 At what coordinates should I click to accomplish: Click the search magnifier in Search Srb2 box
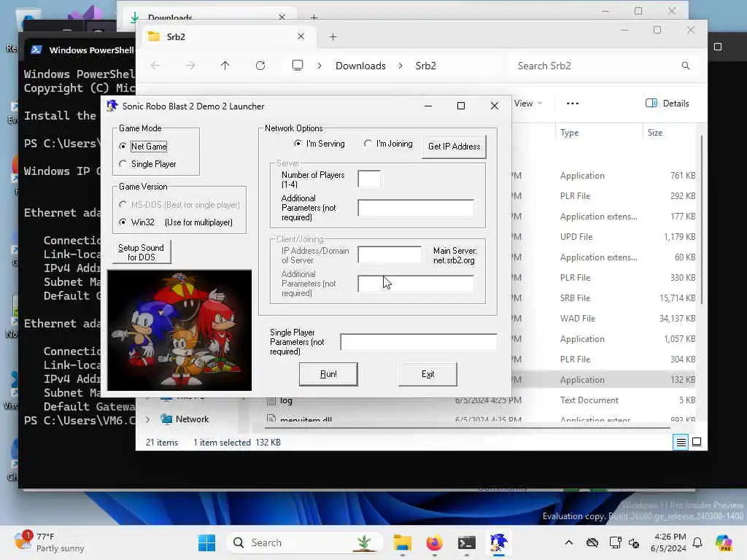tap(686, 66)
